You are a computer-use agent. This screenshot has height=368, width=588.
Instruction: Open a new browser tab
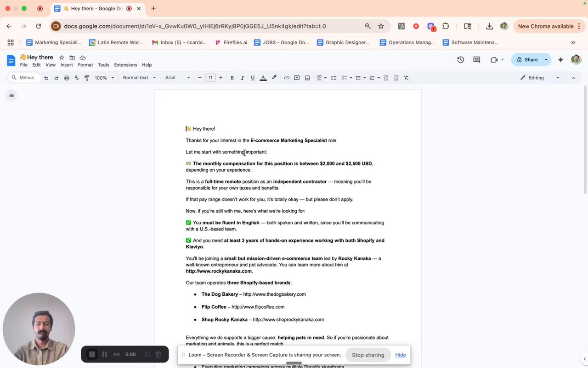tap(153, 8)
